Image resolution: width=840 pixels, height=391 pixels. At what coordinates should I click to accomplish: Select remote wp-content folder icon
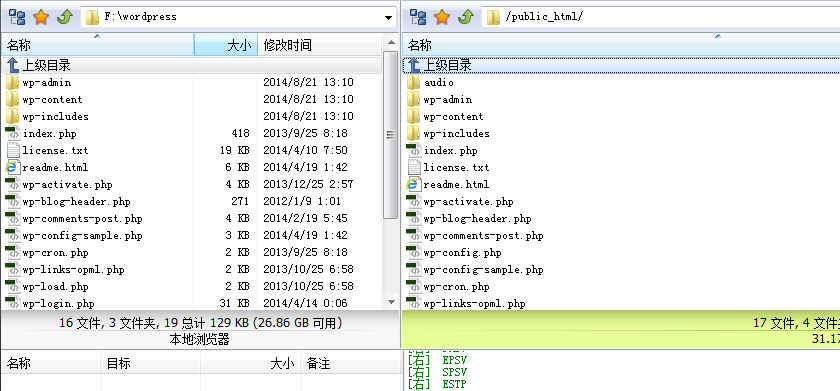coord(414,116)
